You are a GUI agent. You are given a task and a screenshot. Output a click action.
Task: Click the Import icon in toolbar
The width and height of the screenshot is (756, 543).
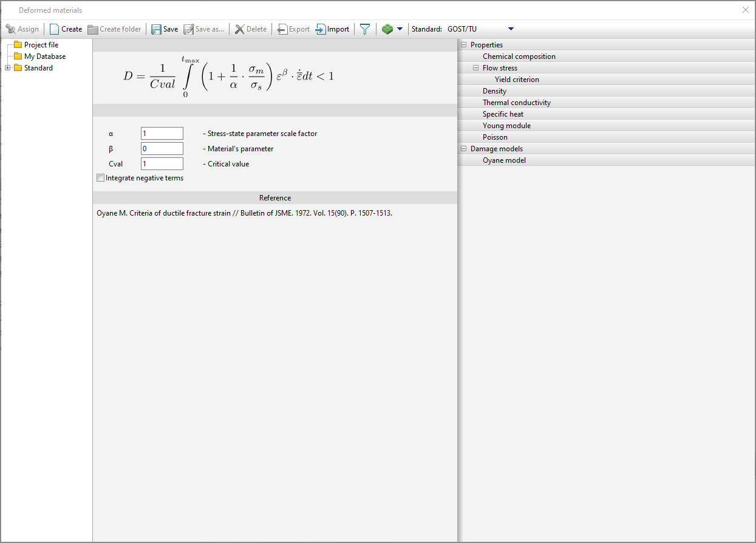click(x=321, y=29)
